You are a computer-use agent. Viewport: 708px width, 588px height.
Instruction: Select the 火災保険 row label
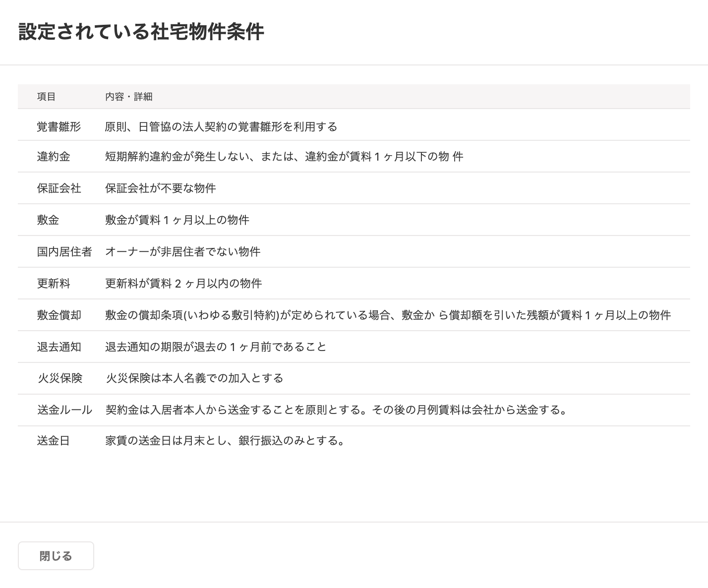coord(59,378)
